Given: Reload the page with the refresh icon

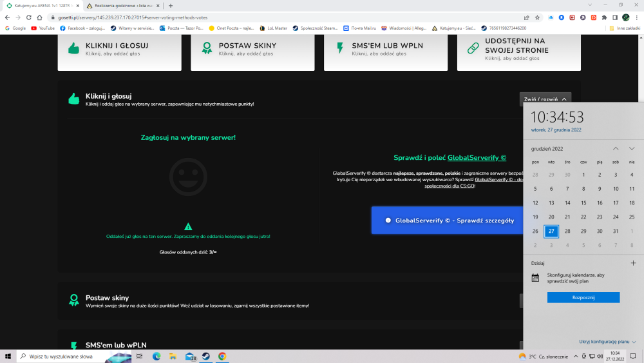Looking at the screenshot, I should click(x=29, y=17).
